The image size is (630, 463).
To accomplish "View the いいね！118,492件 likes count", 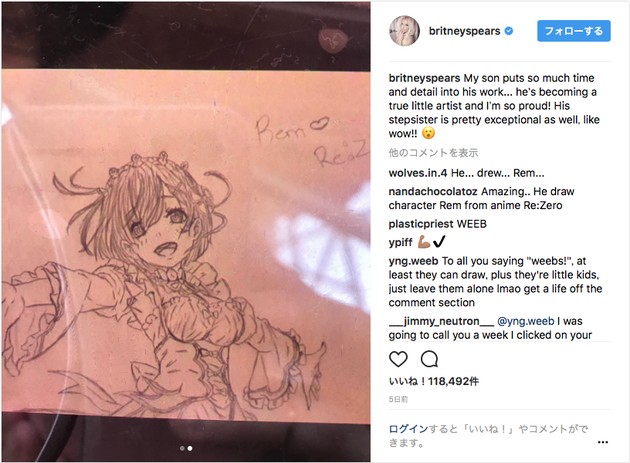I will pos(434,381).
